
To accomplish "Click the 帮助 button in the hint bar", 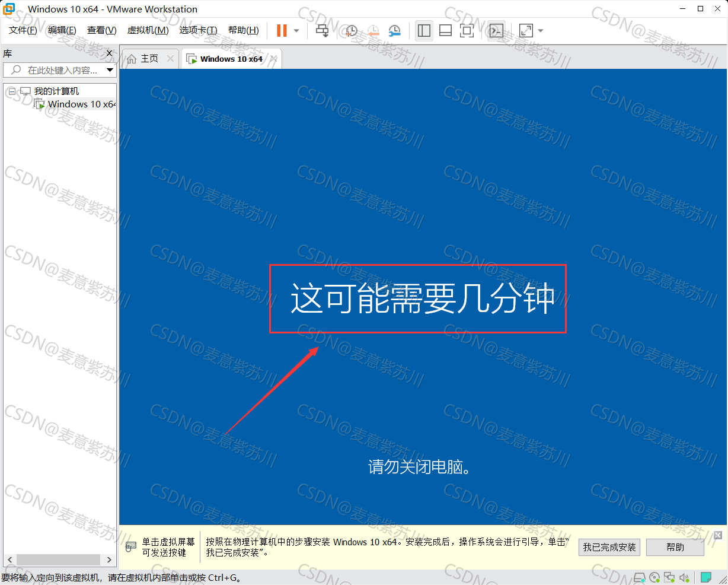I will [675, 547].
